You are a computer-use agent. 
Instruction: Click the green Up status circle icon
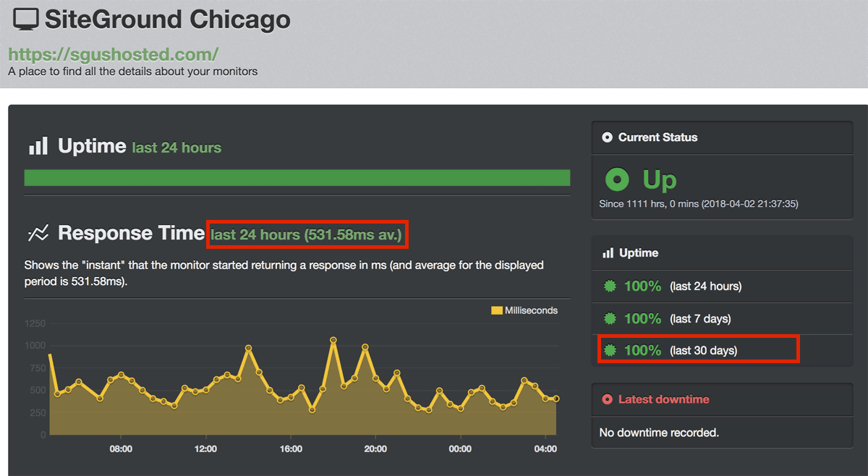click(x=617, y=179)
